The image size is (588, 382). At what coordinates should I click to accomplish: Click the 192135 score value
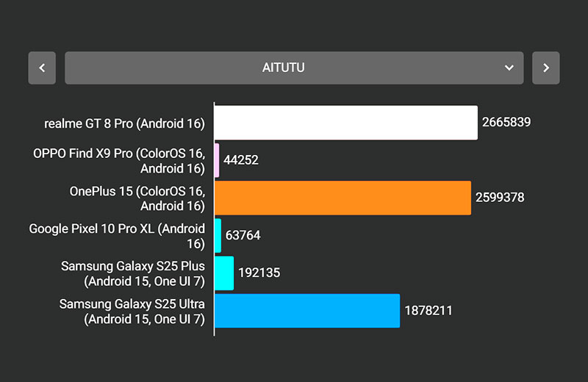[259, 273]
